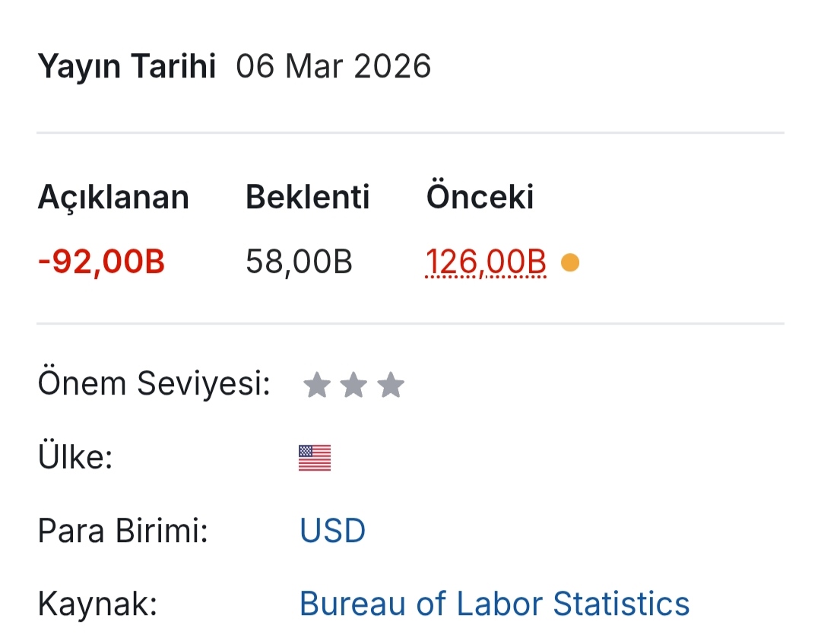Click the third importance star
Screen dimensions: 821x644
click(391, 385)
